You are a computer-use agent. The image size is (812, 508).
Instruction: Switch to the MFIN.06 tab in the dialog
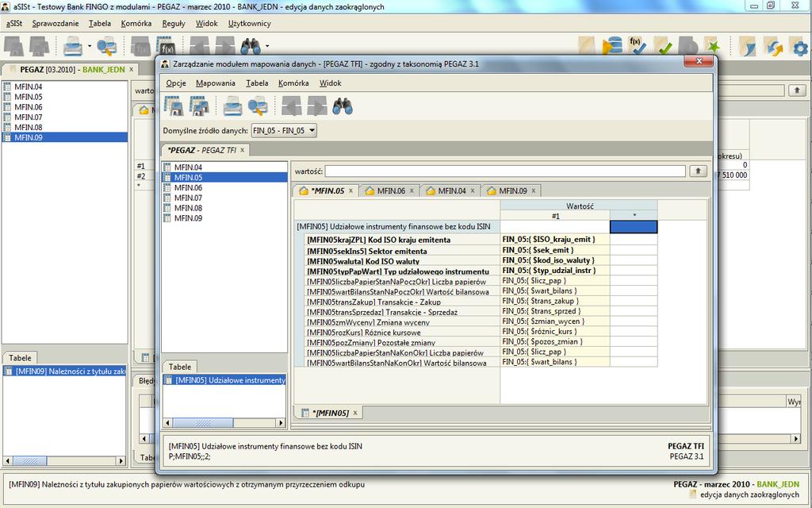(391, 190)
